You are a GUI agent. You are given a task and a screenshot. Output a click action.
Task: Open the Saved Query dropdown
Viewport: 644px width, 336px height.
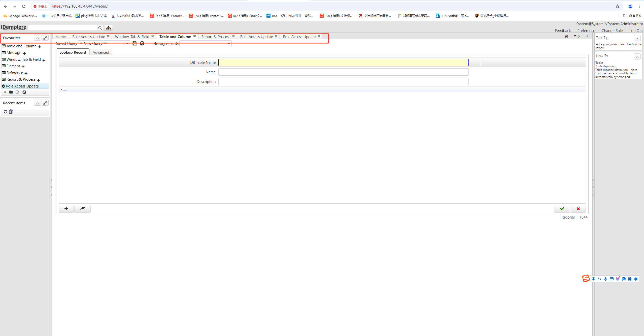click(127, 44)
